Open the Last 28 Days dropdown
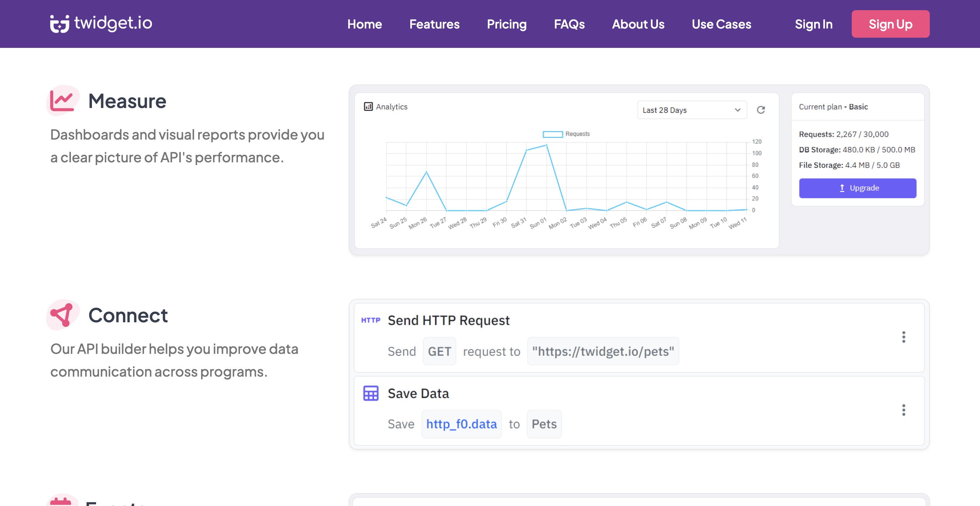980x506 pixels. pos(691,110)
